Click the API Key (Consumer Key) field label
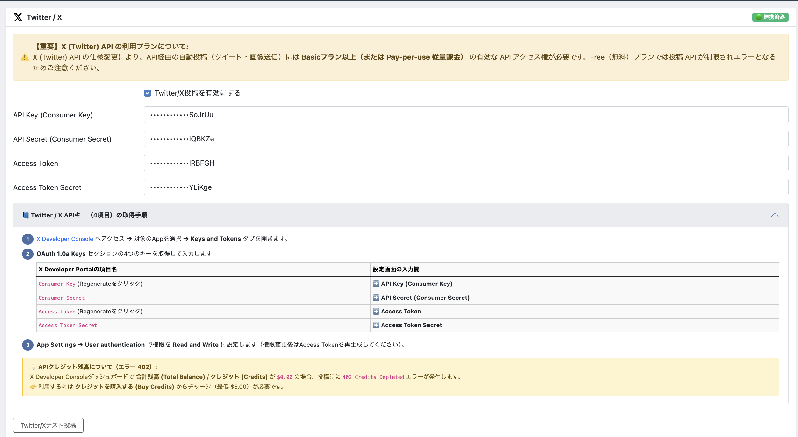The height and width of the screenshot is (437, 798). (53, 115)
